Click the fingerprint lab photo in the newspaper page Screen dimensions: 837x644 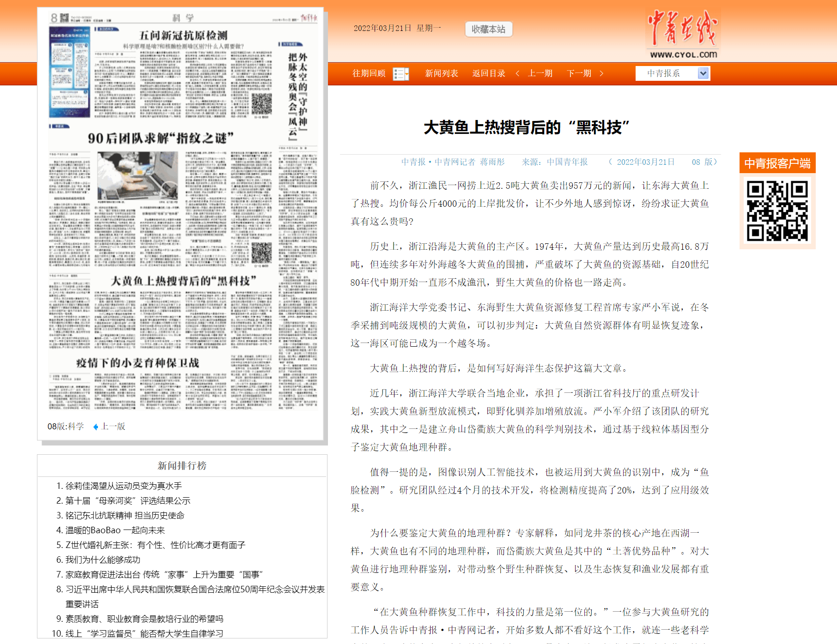[x=138, y=176]
